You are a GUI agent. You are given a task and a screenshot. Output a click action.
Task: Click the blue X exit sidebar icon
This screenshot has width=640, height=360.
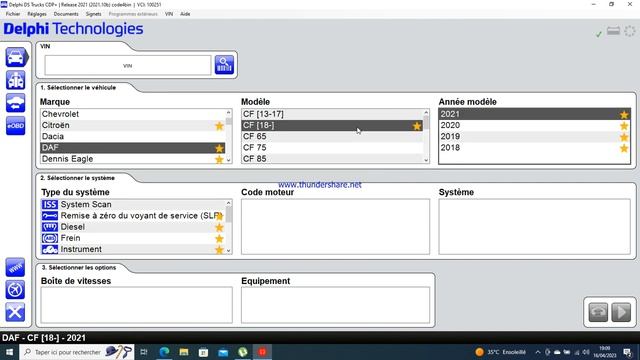[15, 312]
